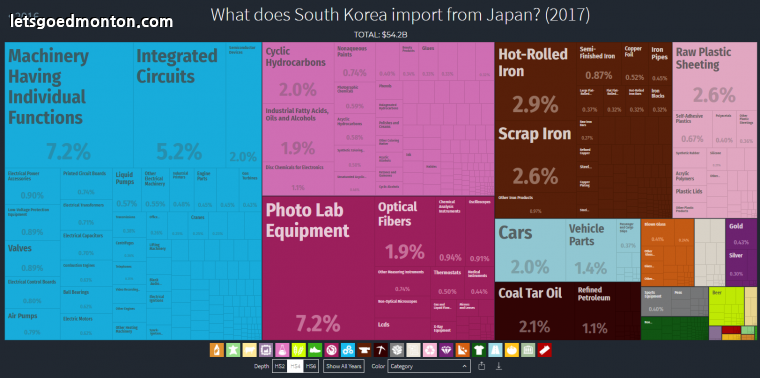Screen dimensions: 760x378
Task: Select the lime wheat Vegetable Products icon
Action: [299, 350]
